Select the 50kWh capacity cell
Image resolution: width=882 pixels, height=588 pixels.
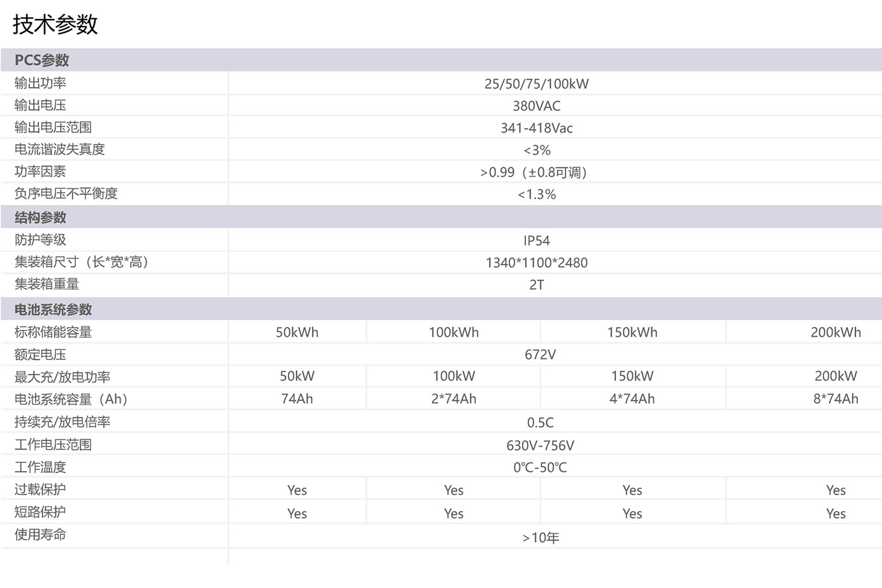[297, 332]
